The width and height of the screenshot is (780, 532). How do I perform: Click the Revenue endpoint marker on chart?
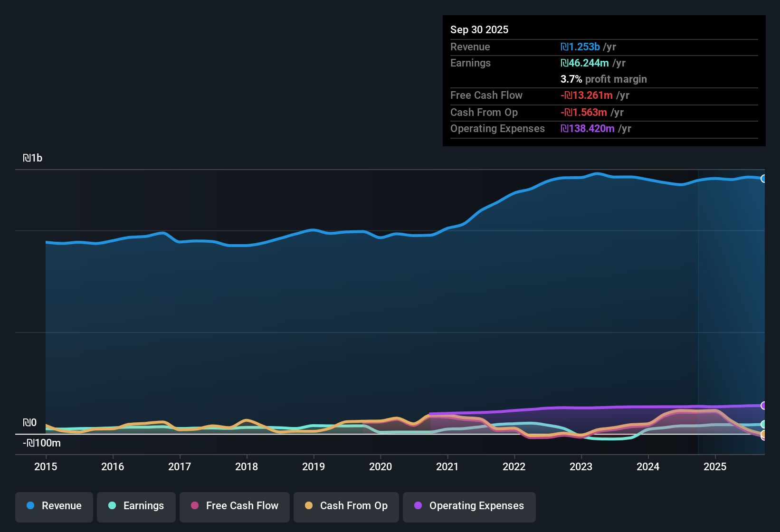coord(764,179)
